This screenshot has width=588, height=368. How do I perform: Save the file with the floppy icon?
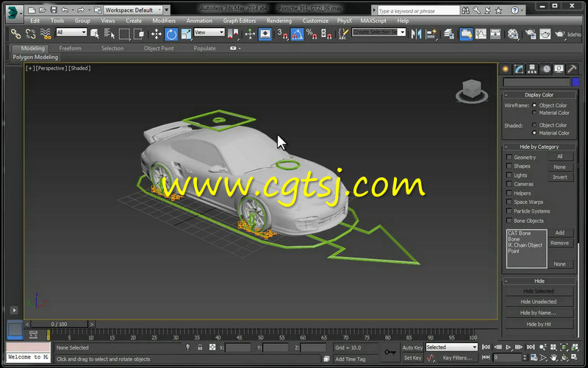tap(54, 10)
